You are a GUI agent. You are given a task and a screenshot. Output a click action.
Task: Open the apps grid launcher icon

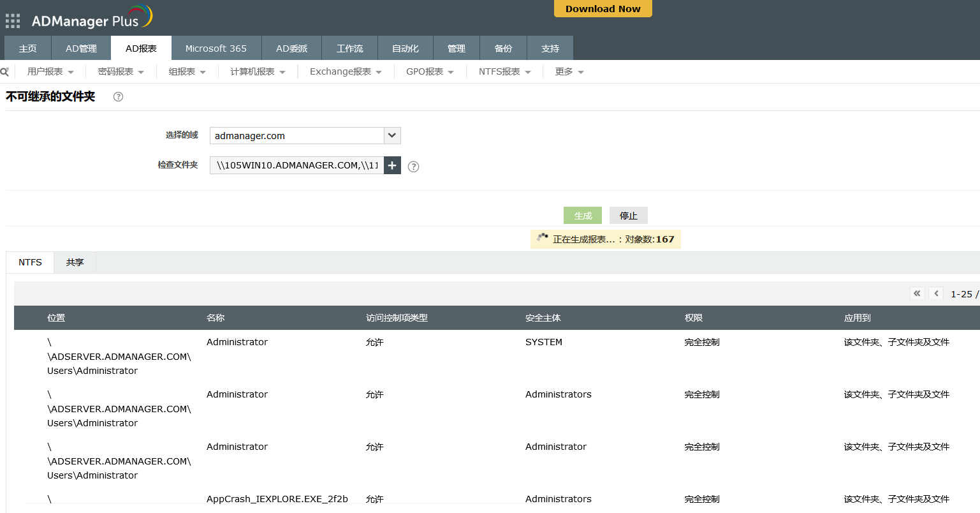(13, 21)
